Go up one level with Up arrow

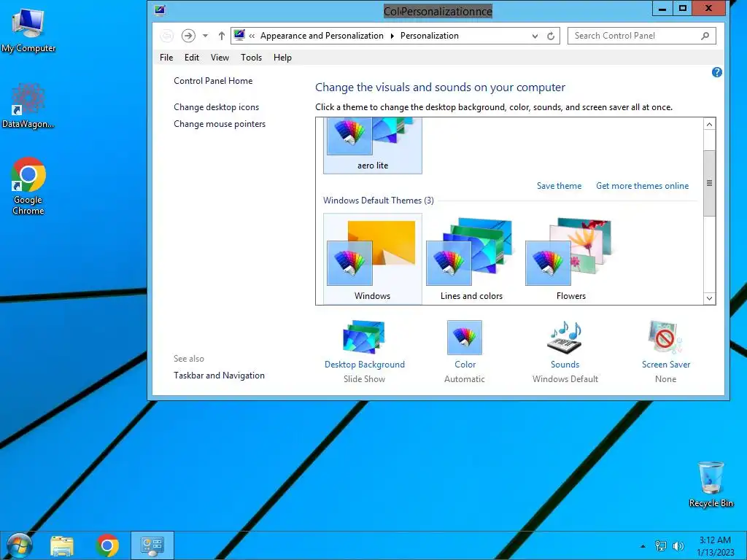(222, 36)
